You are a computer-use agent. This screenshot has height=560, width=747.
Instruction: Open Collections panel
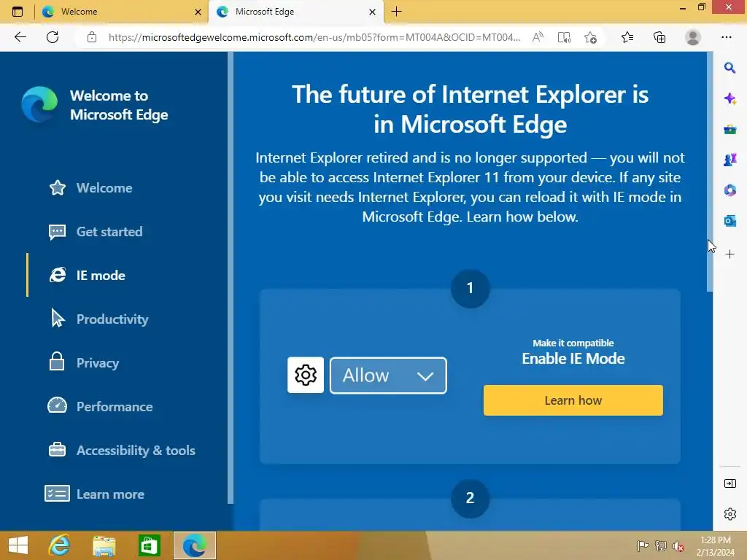pyautogui.click(x=659, y=37)
